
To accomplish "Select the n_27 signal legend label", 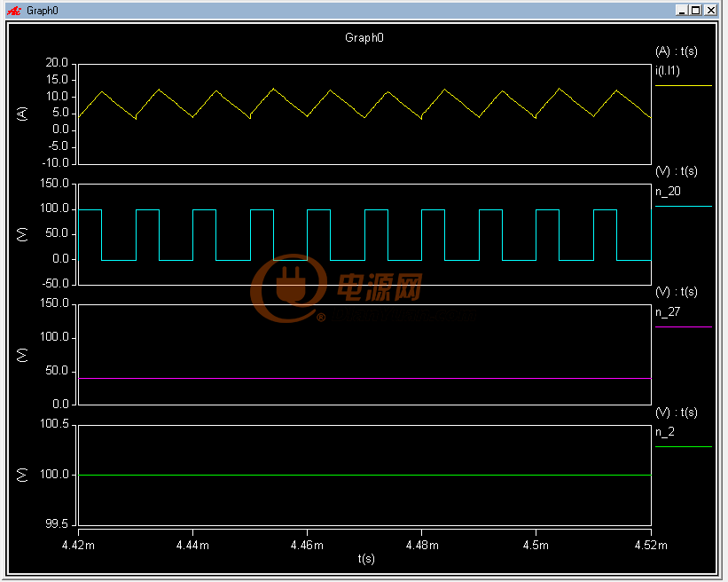I will (668, 311).
